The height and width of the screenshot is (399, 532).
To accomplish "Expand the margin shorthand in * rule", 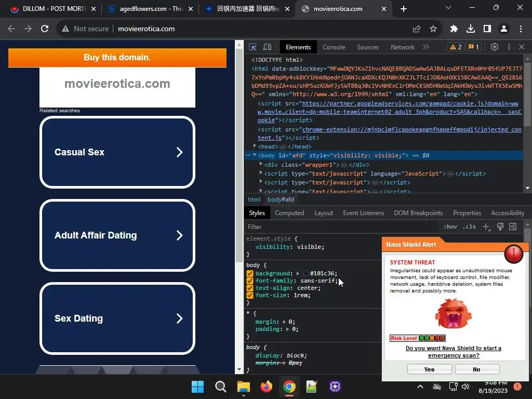I will point(284,322).
